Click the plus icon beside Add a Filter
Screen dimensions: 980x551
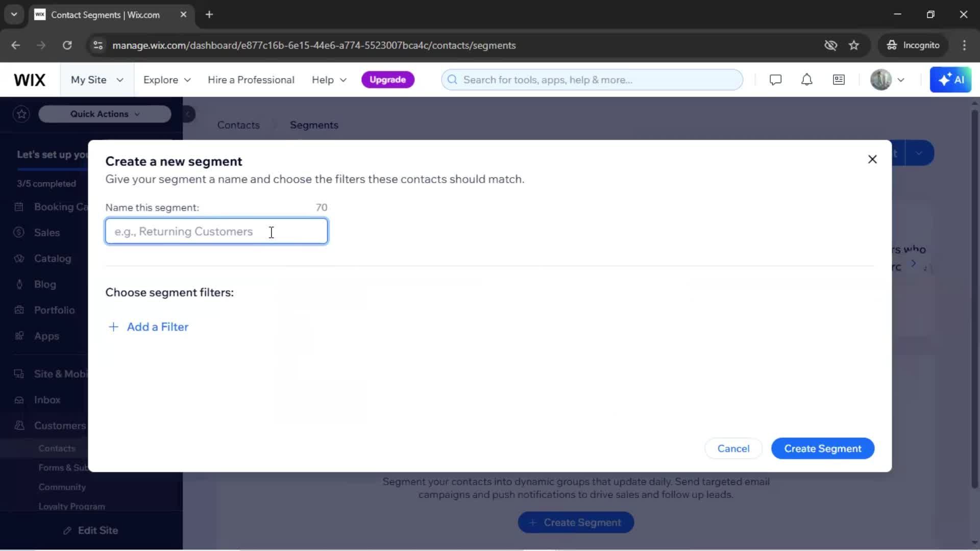point(113,327)
